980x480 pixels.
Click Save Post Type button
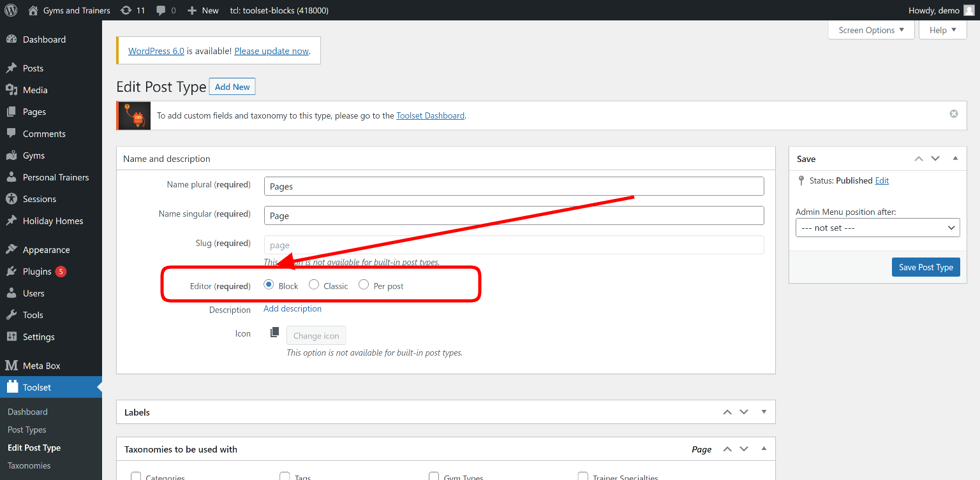click(x=926, y=267)
